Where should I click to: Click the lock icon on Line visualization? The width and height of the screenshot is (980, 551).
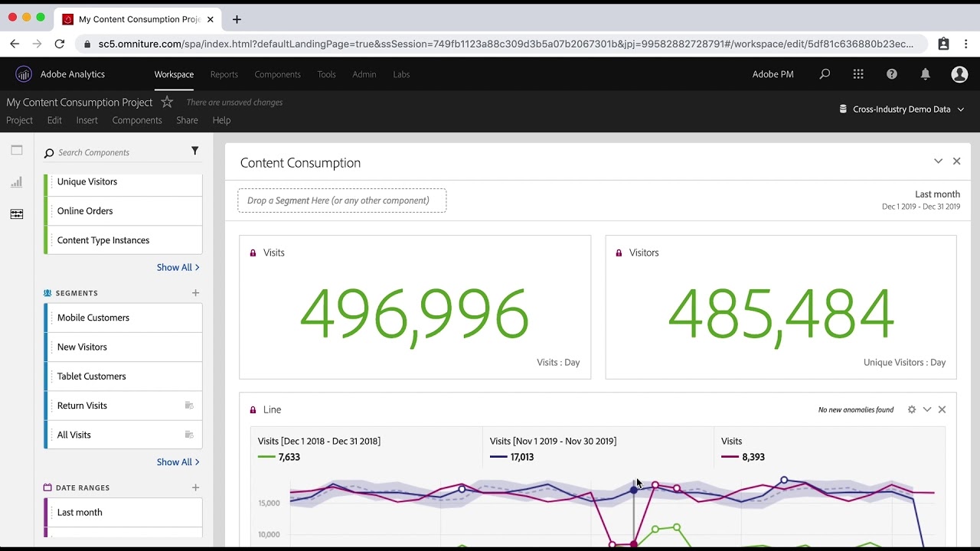tap(253, 409)
